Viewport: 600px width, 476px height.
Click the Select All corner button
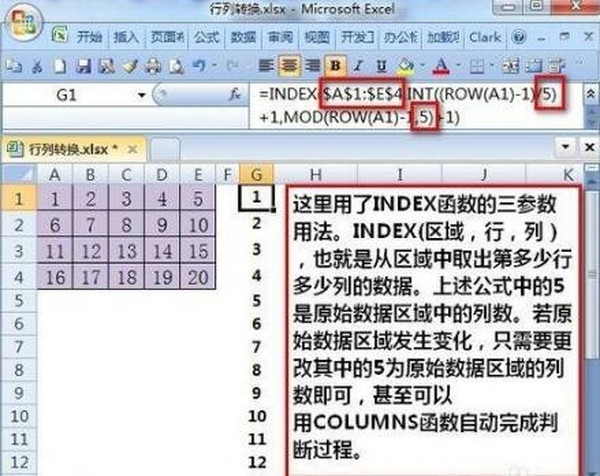pyautogui.click(x=19, y=174)
